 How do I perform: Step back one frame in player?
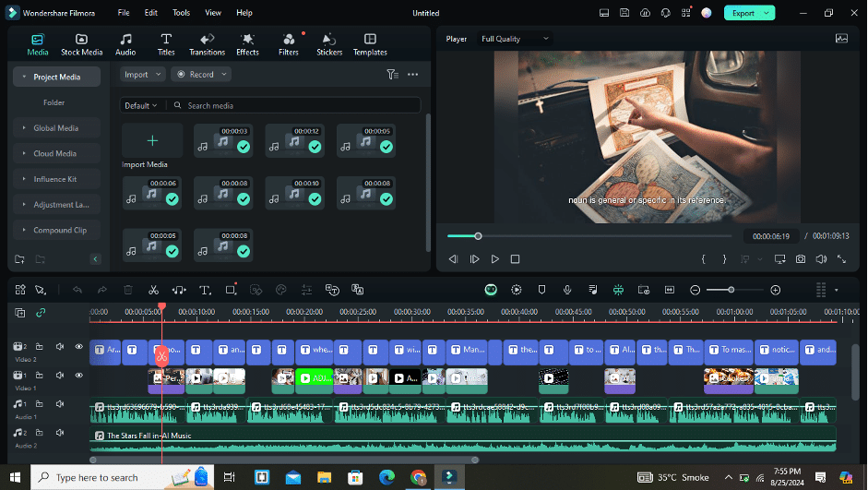[454, 259]
